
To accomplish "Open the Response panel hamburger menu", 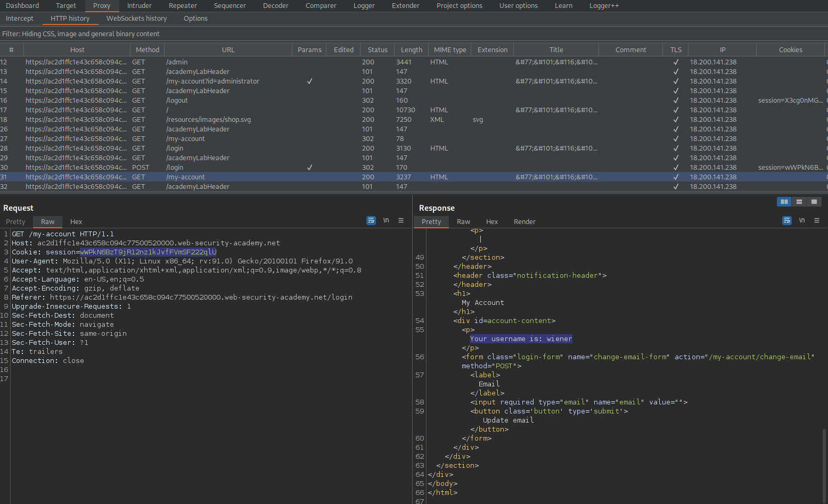I will pyautogui.click(x=817, y=220).
